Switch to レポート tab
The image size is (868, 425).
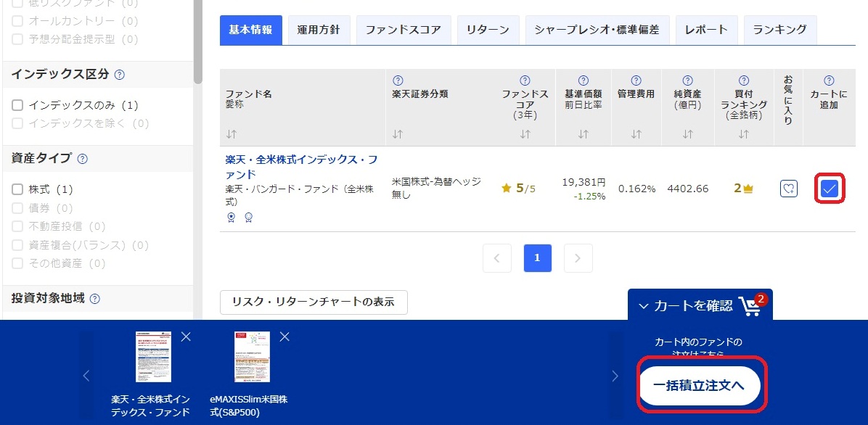click(706, 30)
